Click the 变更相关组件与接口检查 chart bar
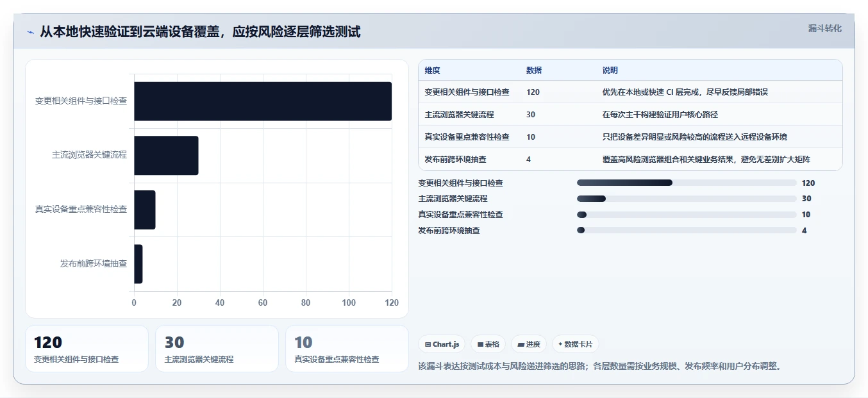This screenshot has height=398, width=868. click(x=263, y=101)
